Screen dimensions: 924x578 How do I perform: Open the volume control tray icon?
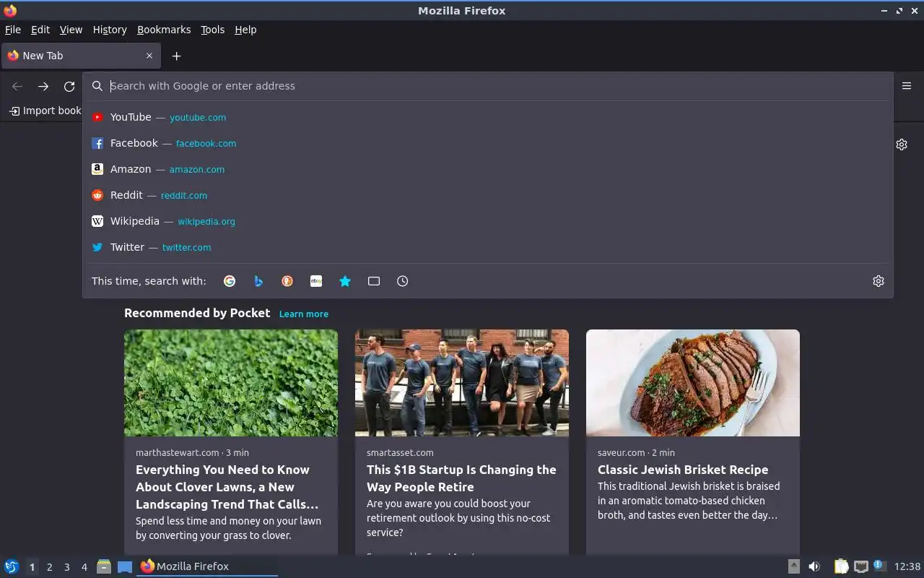814,566
